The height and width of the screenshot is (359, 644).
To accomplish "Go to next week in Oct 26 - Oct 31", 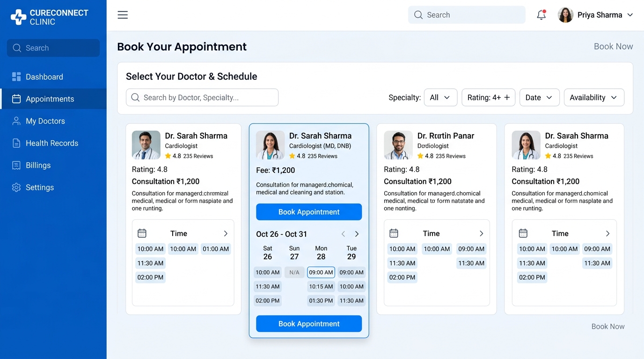I will point(357,234).
